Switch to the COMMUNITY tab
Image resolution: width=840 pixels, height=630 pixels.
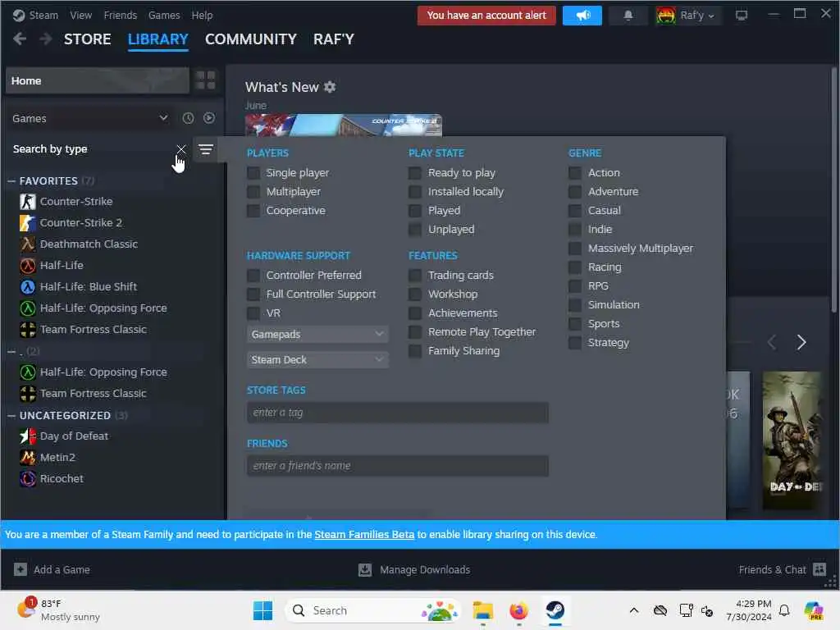point(251,39)
